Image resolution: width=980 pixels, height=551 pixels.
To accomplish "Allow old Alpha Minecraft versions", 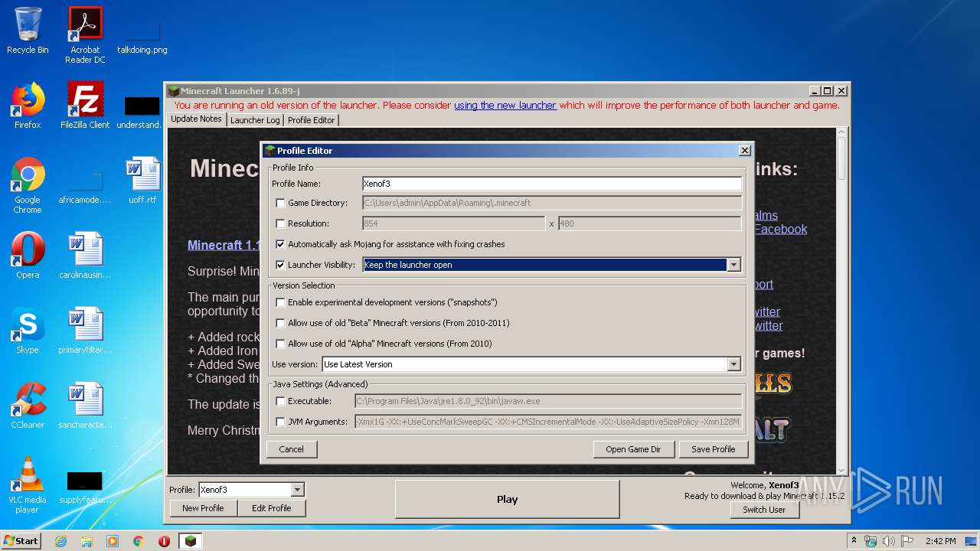I will [x=280, y=344].
